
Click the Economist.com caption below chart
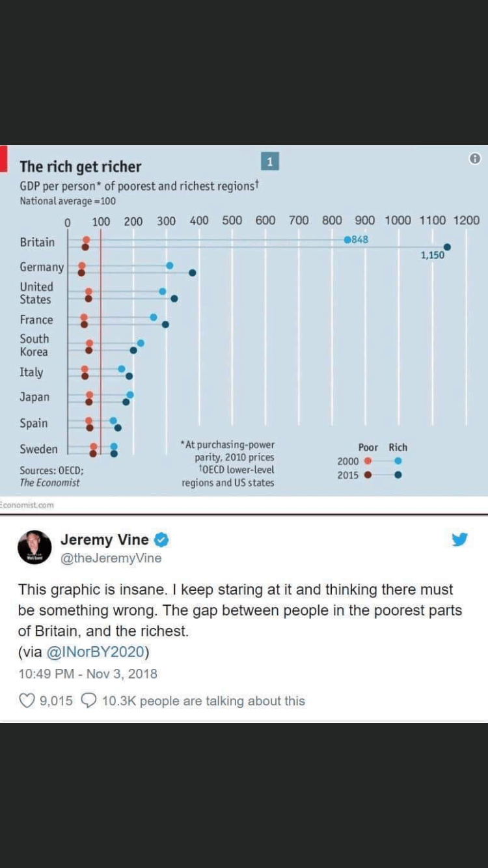27,505
